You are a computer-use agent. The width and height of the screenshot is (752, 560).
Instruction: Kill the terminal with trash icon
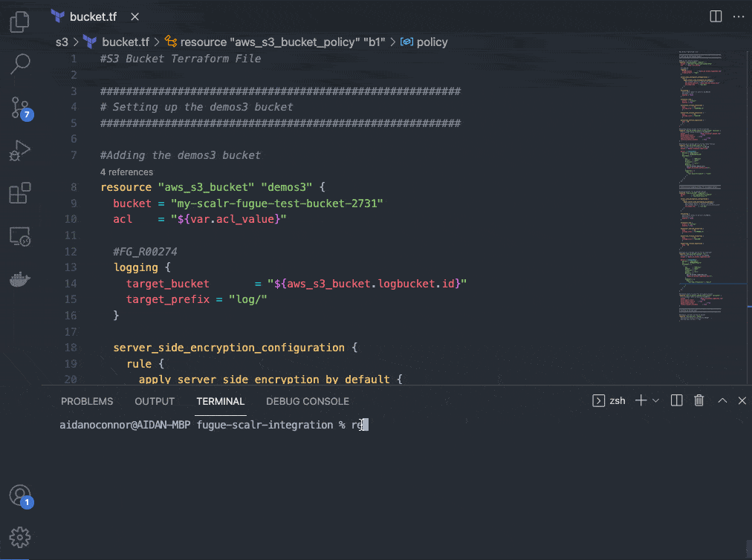point(698,400)
